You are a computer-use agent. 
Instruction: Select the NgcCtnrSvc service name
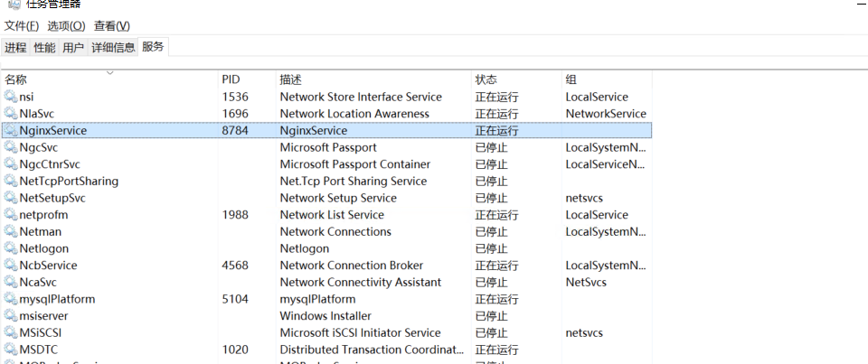pyautogui.click(x=50, y=164)
